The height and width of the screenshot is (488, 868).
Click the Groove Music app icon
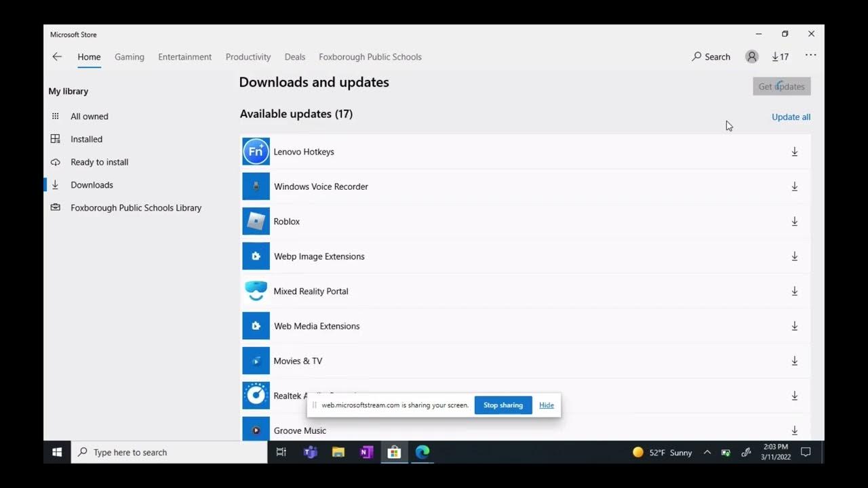pos(256,430)
